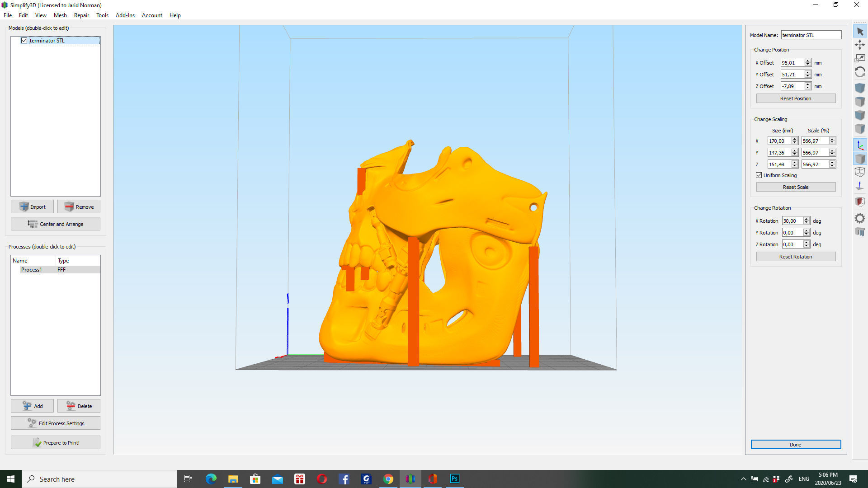The width and height of the screenshot is (868, 488).
Task: Click the Import model button
Action: tap(32, 207)
